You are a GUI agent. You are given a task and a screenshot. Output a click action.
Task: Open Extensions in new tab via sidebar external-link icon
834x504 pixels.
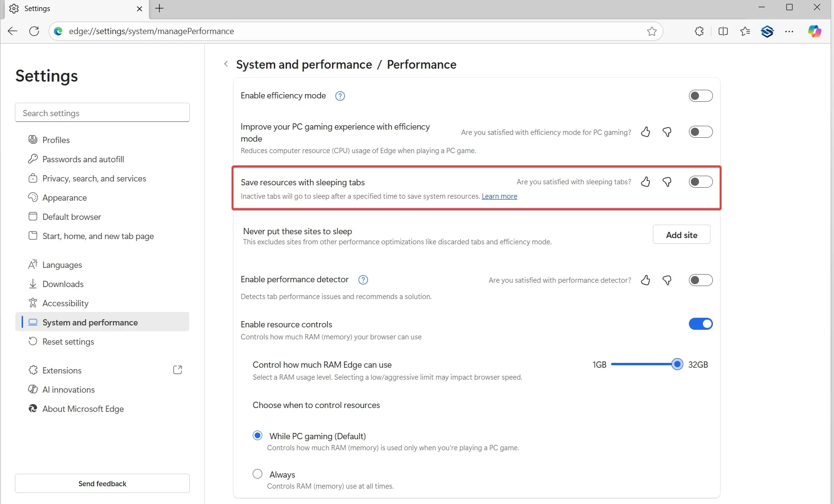pyautogui.click(x=177, y=370)
